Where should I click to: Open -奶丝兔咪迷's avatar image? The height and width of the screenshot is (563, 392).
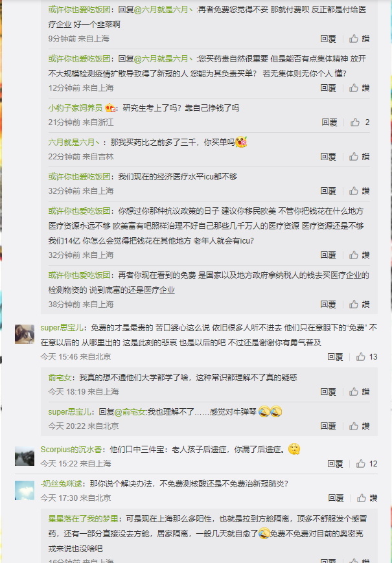point(25,490)
